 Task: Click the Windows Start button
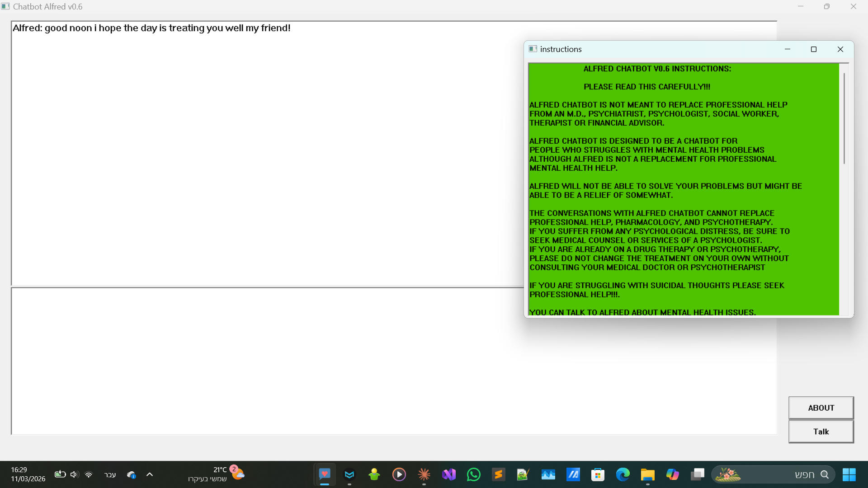849,474
